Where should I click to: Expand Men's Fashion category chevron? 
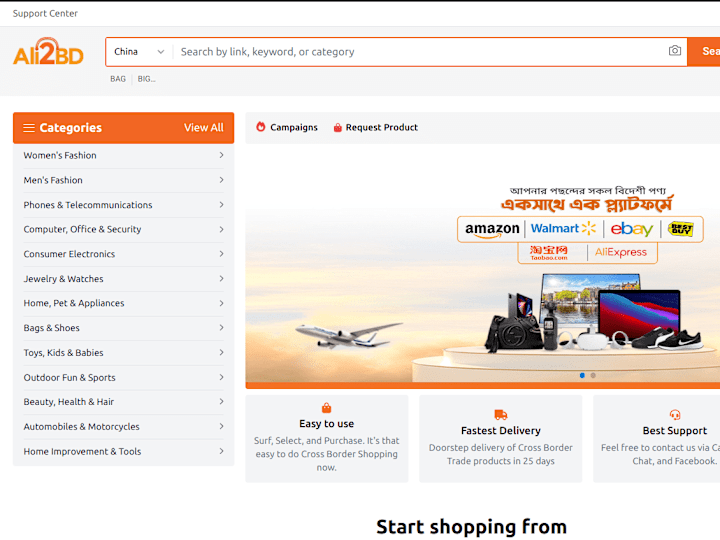click(221, 180)
